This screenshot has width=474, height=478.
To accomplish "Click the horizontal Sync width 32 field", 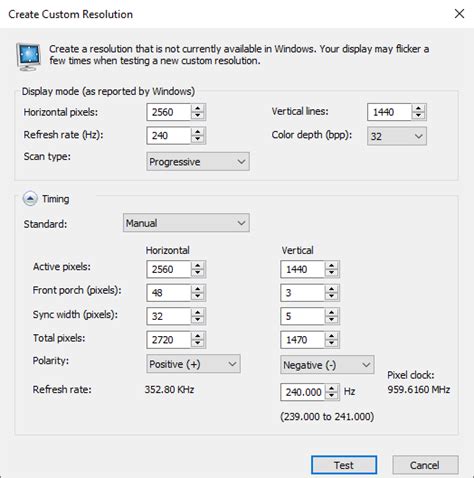I will pyautogui.click(x=169, y=316).
